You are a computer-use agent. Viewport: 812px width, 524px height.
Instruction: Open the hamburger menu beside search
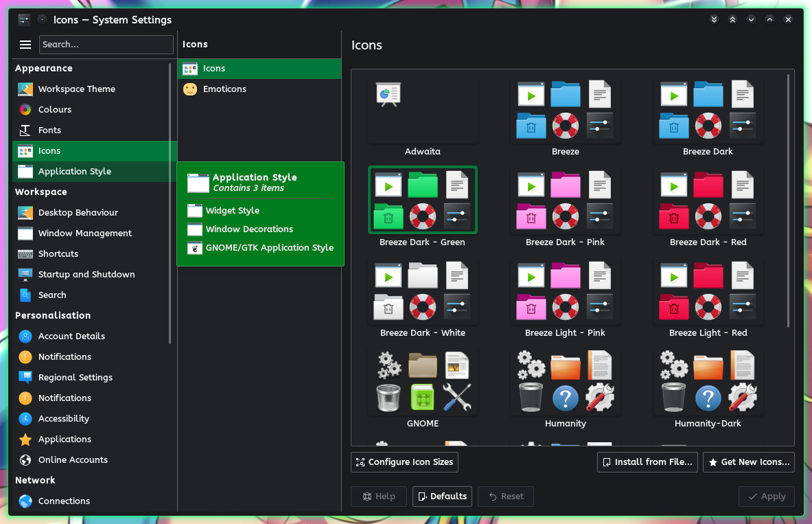pyautogui.click(x=25, y=45)
